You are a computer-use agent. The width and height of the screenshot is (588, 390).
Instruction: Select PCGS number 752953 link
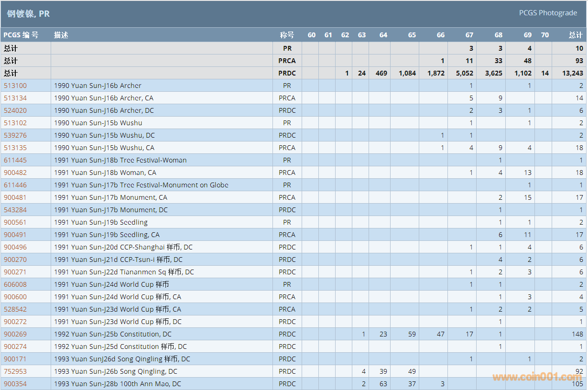tap(15, 371)
